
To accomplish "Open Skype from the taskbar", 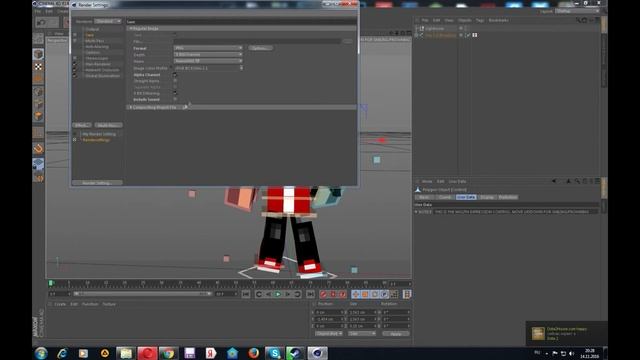I will pyautogui.click(x=275, y=353).
